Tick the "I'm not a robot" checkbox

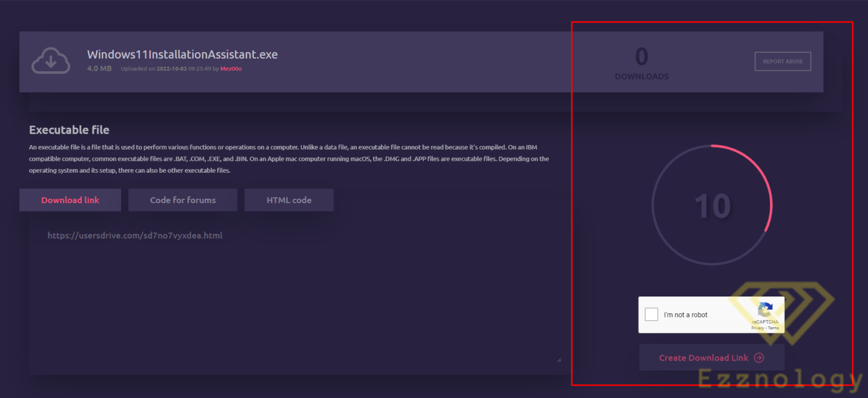click(x=652, y=314)
